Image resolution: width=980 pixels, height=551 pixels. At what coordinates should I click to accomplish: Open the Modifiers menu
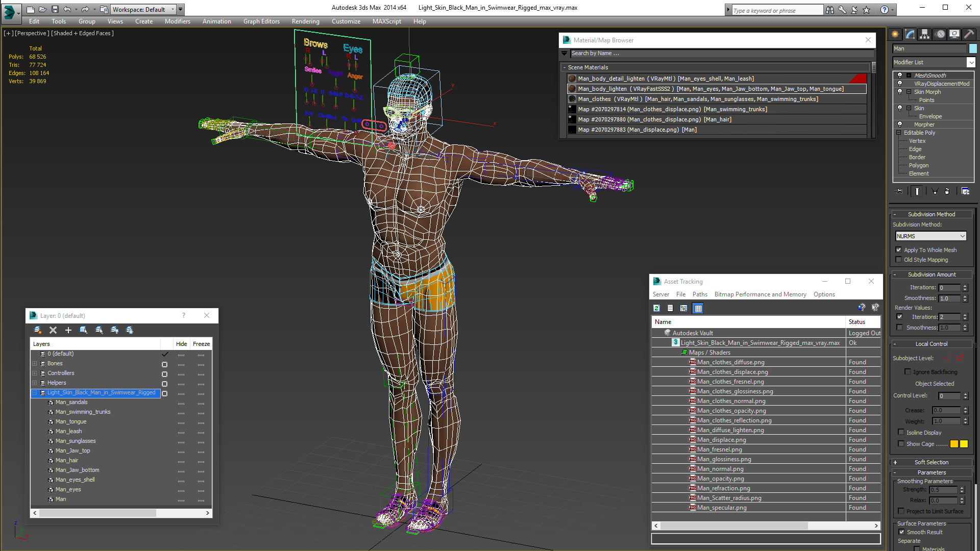tap(177, 21)
